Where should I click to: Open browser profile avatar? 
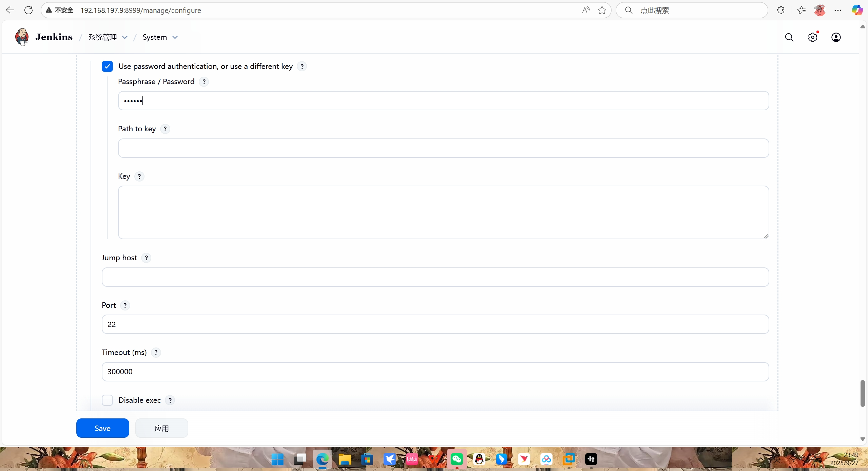pyautogui.click(x=820, y=10)
